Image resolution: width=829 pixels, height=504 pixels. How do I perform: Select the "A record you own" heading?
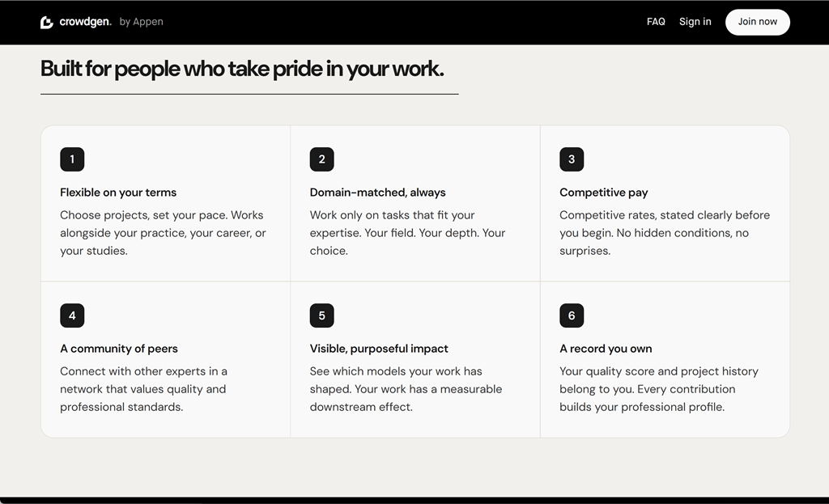pos(606,349)
